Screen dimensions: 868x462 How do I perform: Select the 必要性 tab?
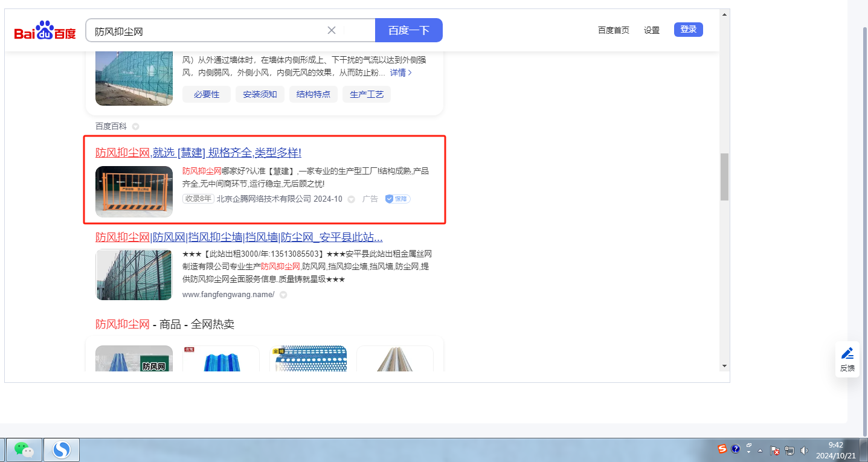pyautogui.click(x=207, y=94)
